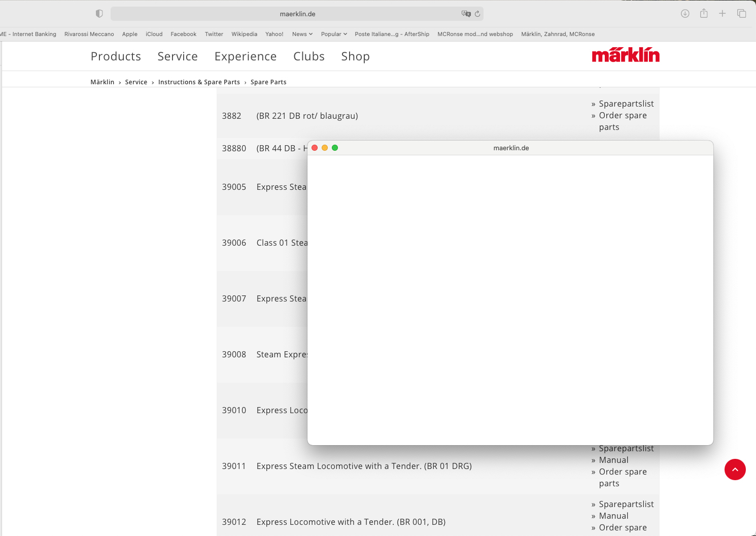Click the translate icon in address bar
Image resolution: width=756 pixels, height=536 pixels.
pyautogui.click(x=466, y=14)
